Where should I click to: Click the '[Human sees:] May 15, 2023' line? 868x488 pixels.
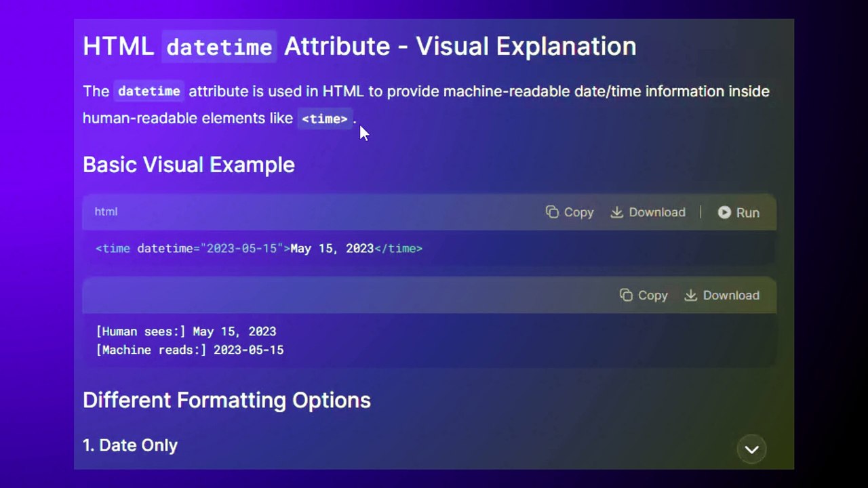point(186,331)
